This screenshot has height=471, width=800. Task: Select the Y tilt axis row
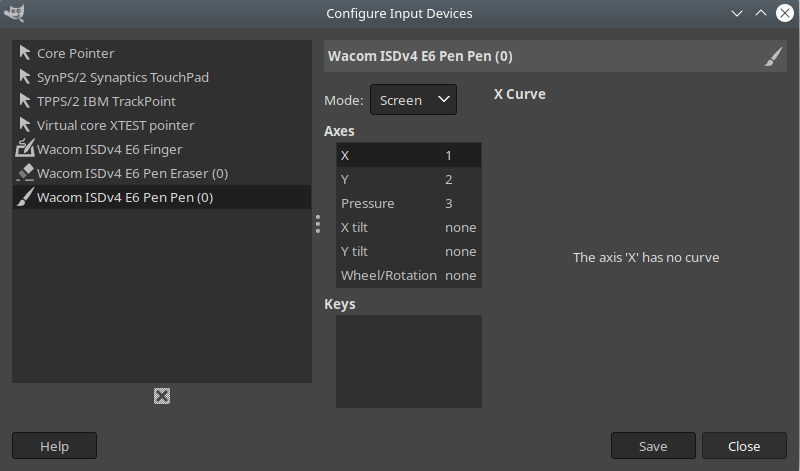point(409,251)
